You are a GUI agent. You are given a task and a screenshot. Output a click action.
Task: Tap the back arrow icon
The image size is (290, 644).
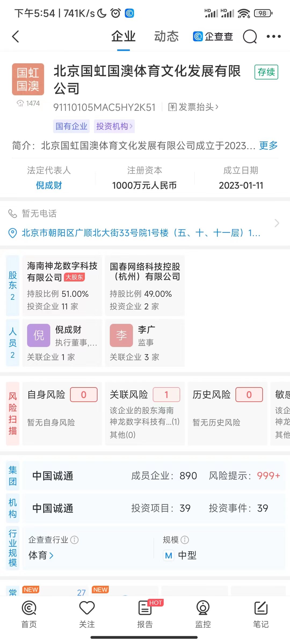coord(16,36)
